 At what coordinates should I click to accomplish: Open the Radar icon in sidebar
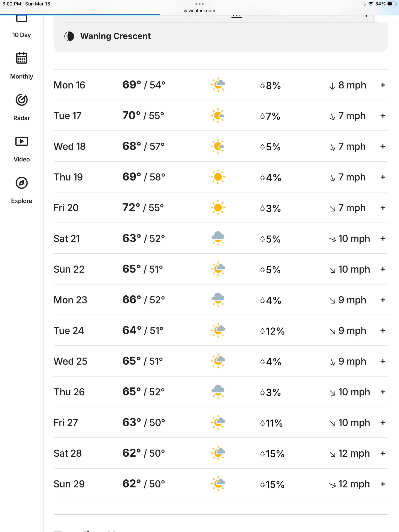tap(22, 100)
